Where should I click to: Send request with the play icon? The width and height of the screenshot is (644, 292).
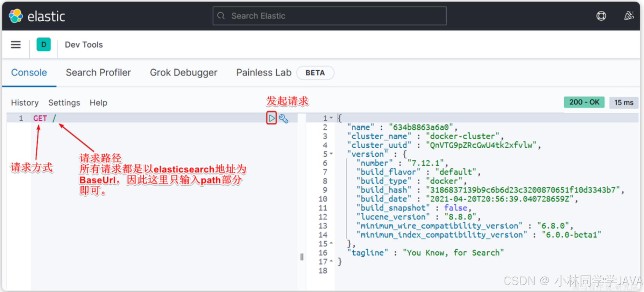click(x=271, y=118)
